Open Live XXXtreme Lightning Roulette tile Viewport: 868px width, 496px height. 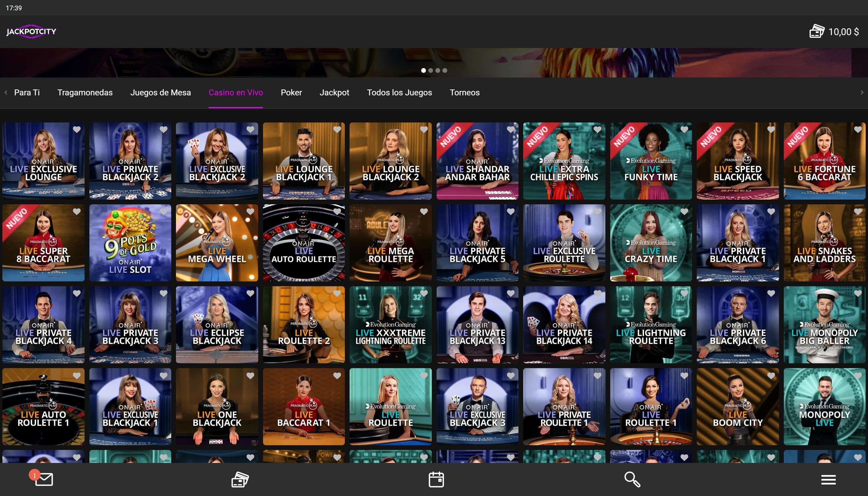tap(390, 325)
